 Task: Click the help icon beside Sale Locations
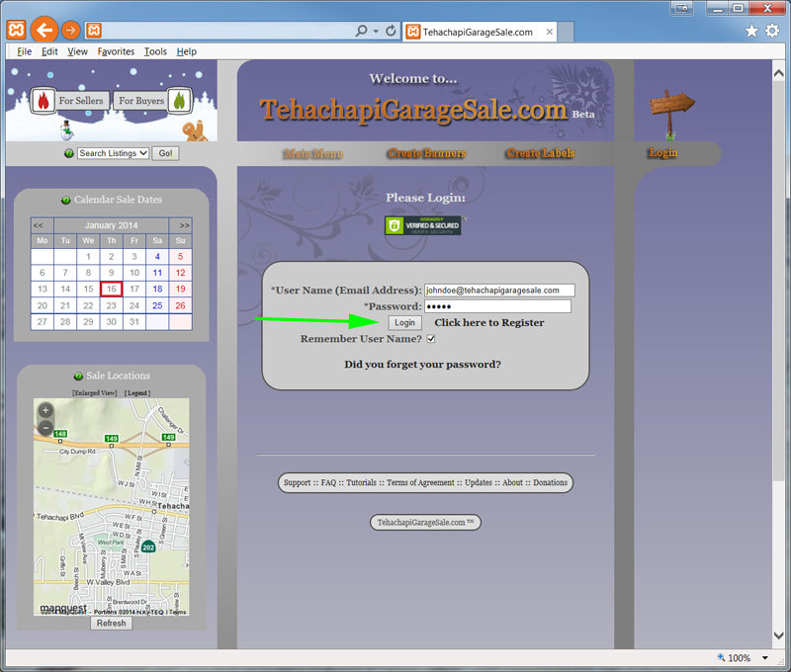point(78,377)
